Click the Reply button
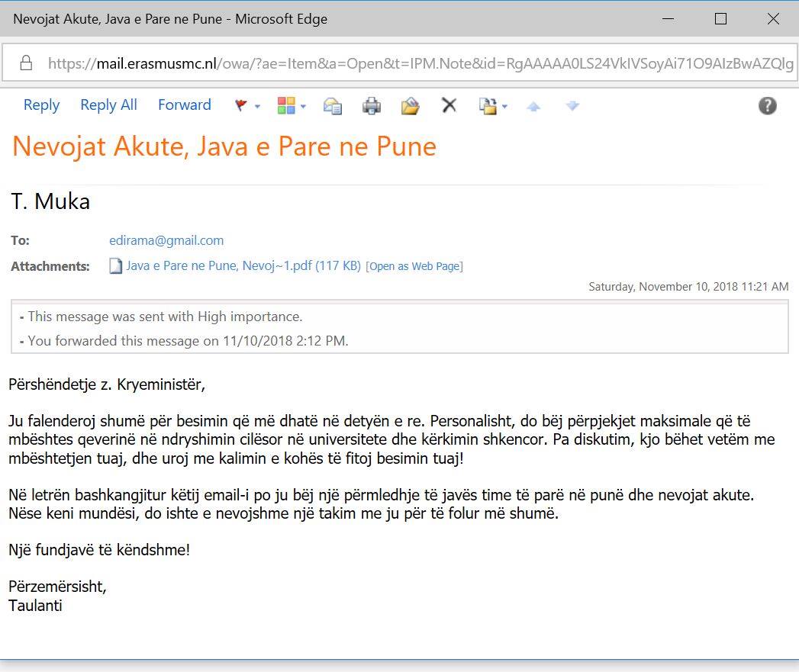Screen dimensions: 799x672 coord(41,105)
